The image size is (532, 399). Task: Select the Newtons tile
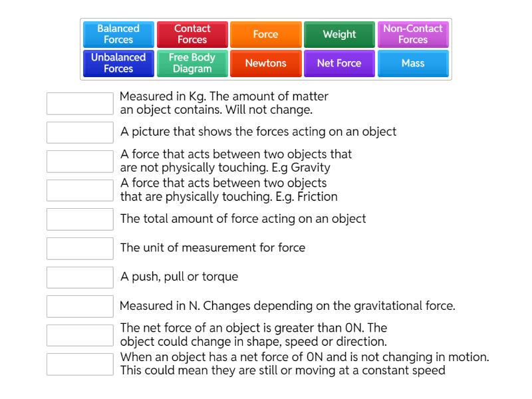[x=265, y=64]
